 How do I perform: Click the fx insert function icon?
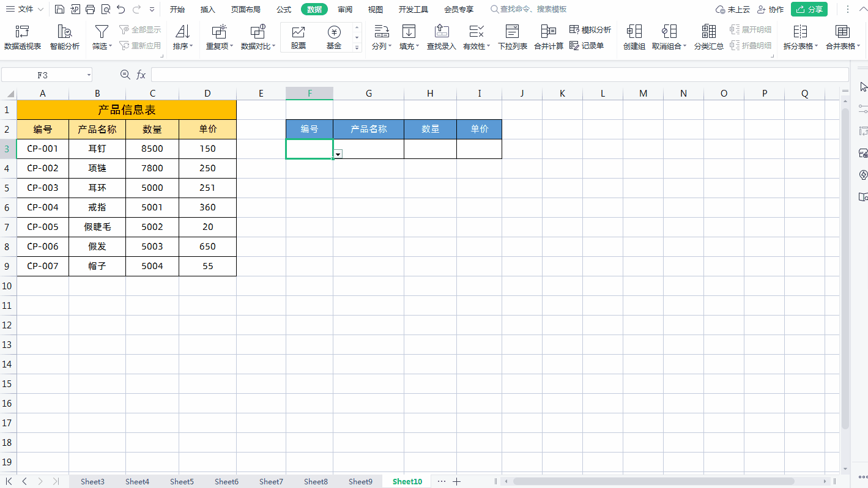(x=141, y=75)
